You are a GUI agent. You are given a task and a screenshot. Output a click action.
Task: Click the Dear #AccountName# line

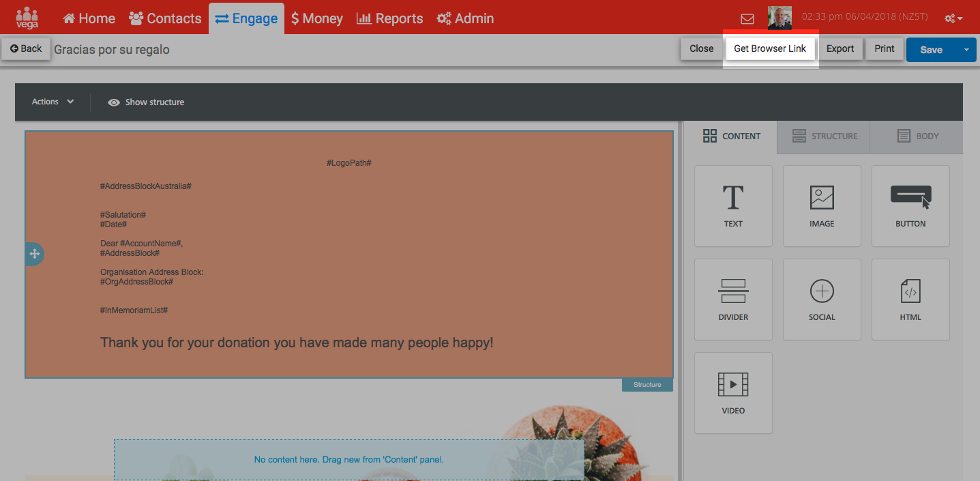click(142, 244)
